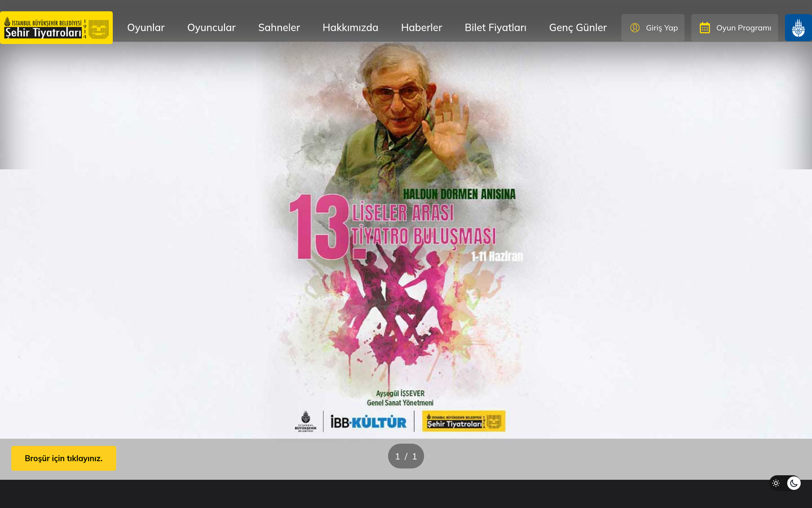812x508 pixels.
Task: Click the user icon in Giriş Yap
Action: pyautogui.click(x=635, y=28)
